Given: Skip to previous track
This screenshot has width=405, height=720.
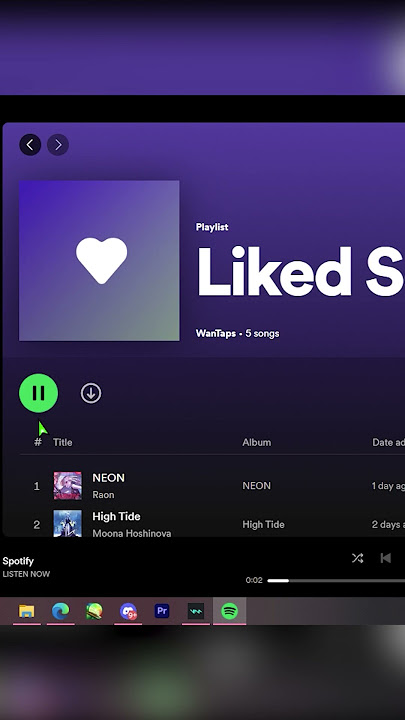Looking at the screenshot, I should [x=386, y=558].
